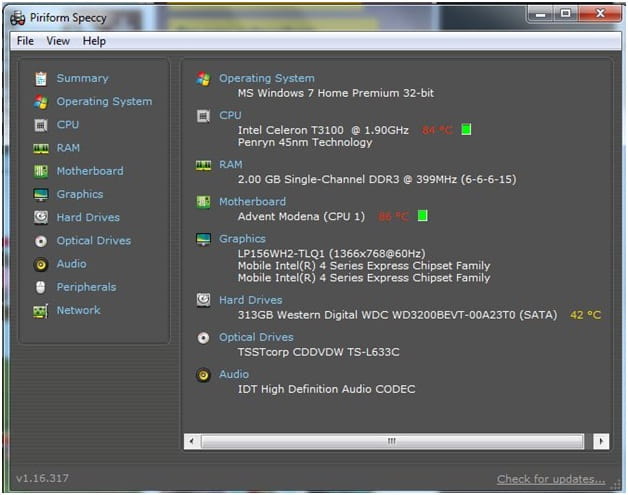The height and width of the screenshot is (495, 628).
Task: Go to Graphics section in sidebar
Action: click(80, 194)
